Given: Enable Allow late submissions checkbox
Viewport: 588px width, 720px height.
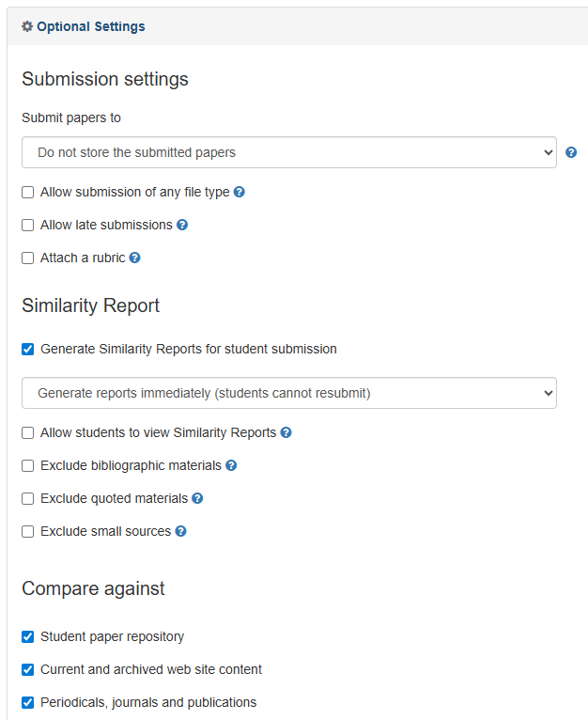Looking at the screenshot, I should pyautogui.click(x=28, y=226).
